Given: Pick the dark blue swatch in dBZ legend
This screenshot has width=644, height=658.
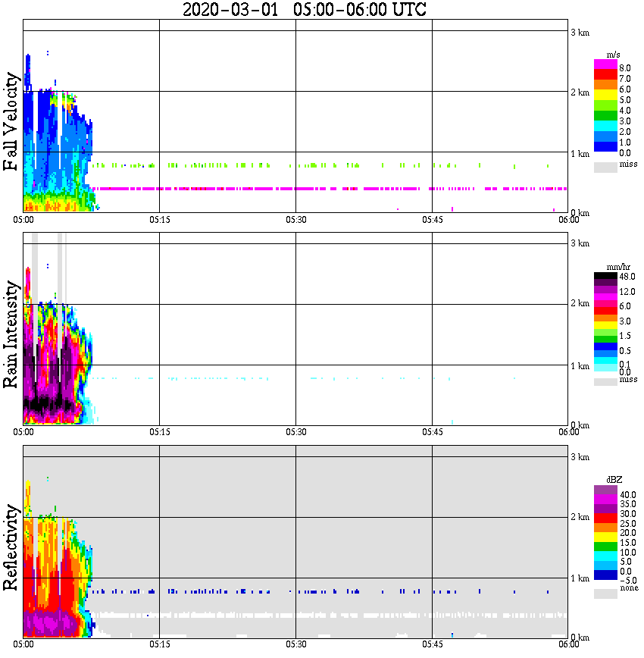Looking at the screenshot, I should click(x=605, y=575).
